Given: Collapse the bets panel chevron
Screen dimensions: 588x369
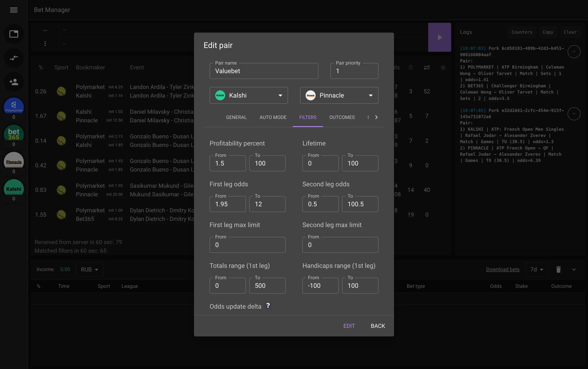Looking at the screenshot, I should 574,269.
